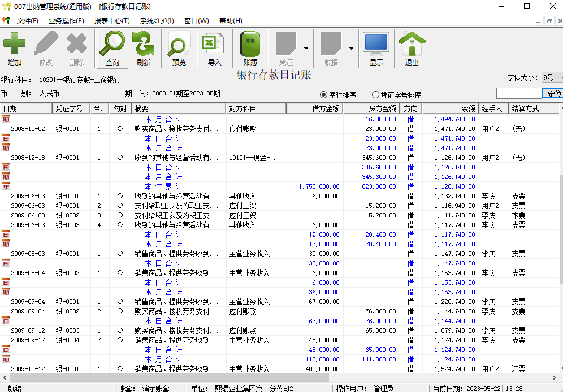563x392 pixels.
Task: Open the Business Operations (业务操作) menu
Action: (66, 21)
